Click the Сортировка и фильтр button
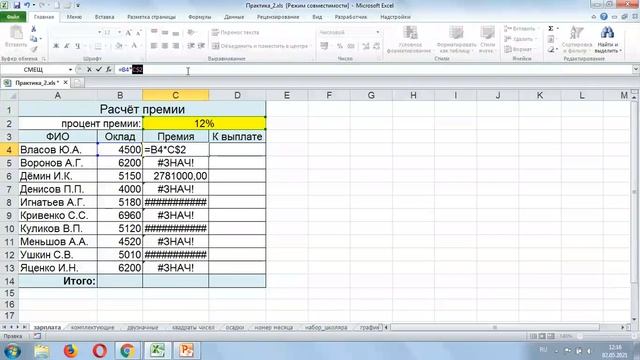Screen dimensions: 640x360 tap(577, 39)
